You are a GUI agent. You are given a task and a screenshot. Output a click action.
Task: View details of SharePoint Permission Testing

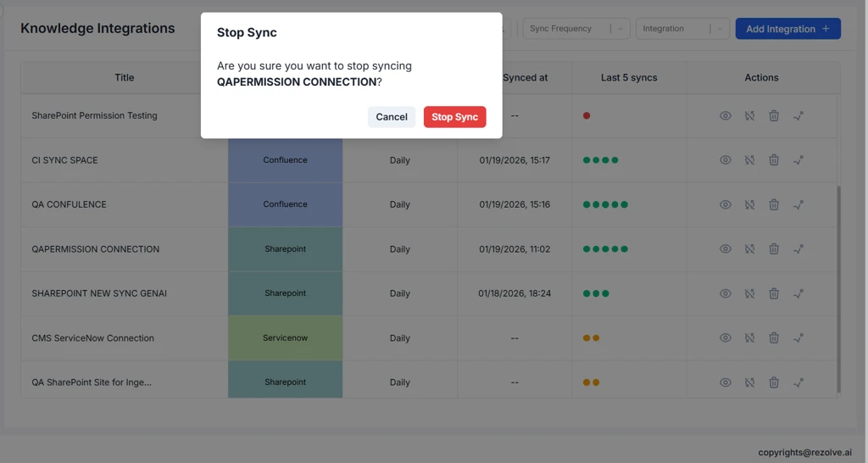(x=726, y=115)
